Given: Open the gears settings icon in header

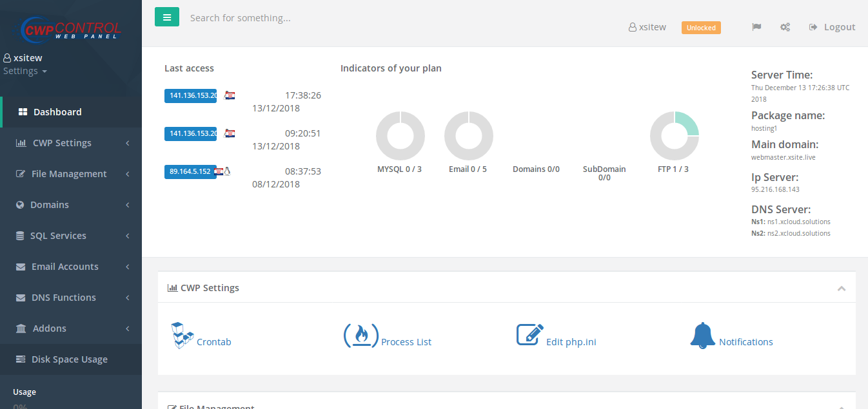Looking at the screenshot, I should click(x=785, y=27).
